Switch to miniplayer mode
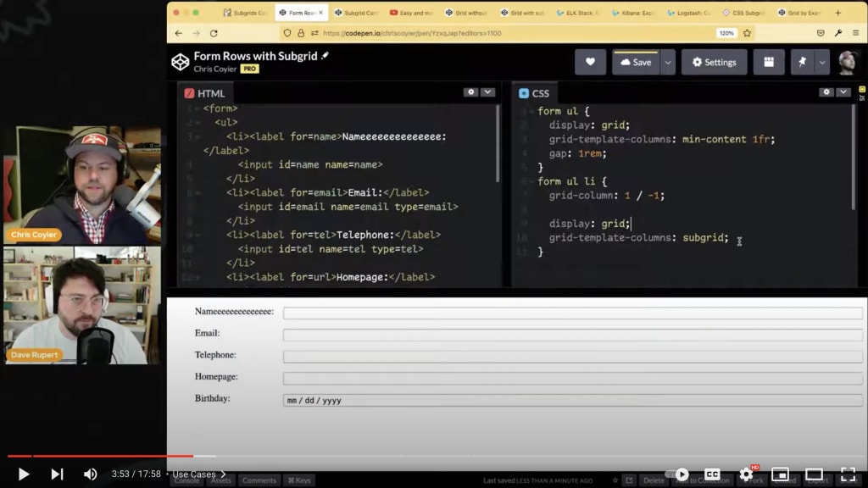The image size is (868, 488). pos(780,474)
